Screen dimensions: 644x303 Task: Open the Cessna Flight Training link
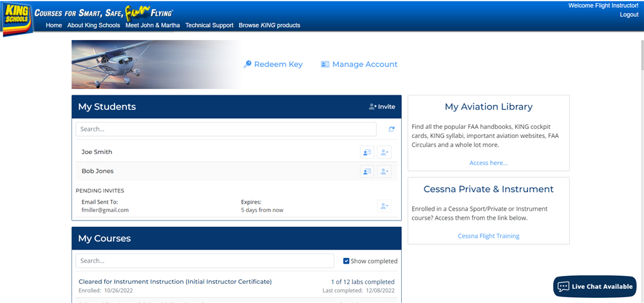point(488,236)
